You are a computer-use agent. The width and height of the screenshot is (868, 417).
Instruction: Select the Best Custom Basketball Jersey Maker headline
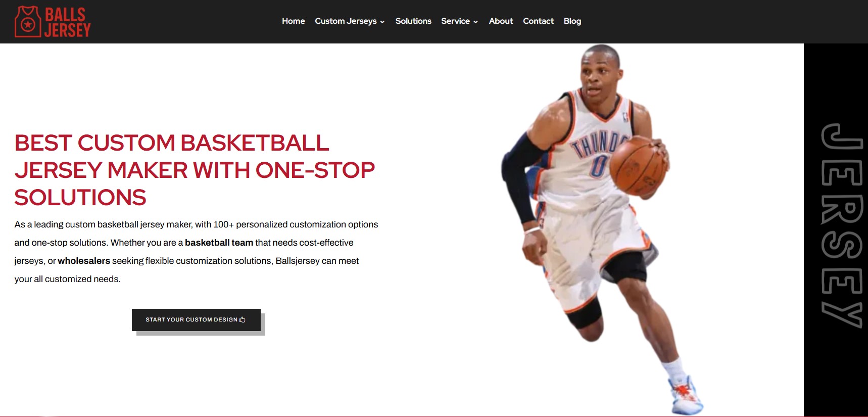coord(195,170)
